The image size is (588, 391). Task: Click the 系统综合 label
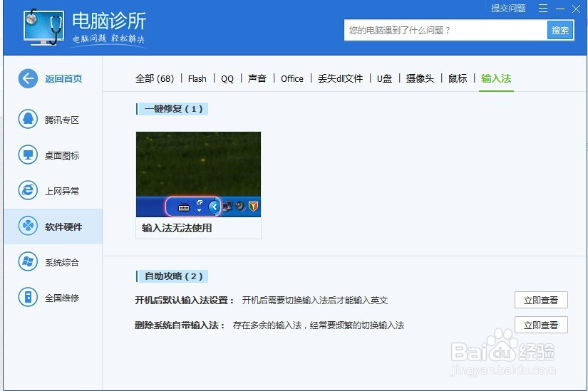click(62, 262)
